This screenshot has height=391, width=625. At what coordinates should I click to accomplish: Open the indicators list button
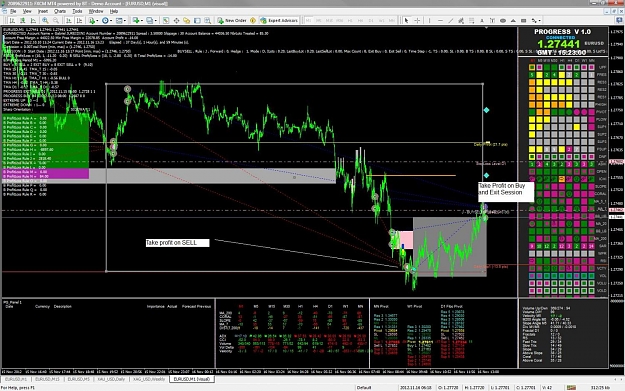[92, 20]
